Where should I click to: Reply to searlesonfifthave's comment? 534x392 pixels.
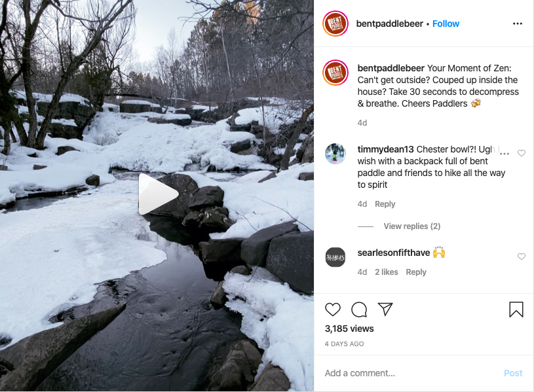pyautogui.click(x=416, y=272)
